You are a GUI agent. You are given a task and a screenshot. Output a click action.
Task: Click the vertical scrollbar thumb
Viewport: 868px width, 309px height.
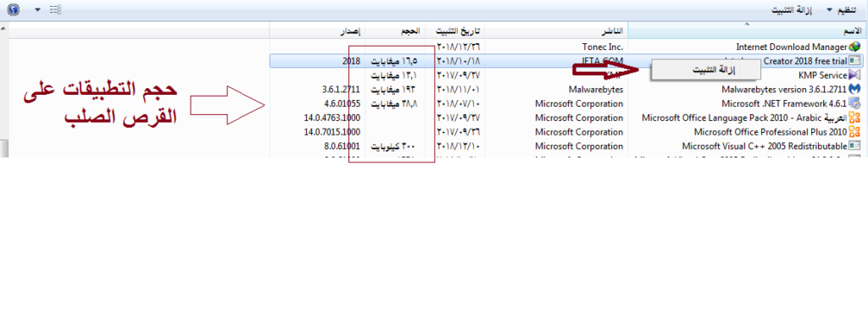click(4, 149)
